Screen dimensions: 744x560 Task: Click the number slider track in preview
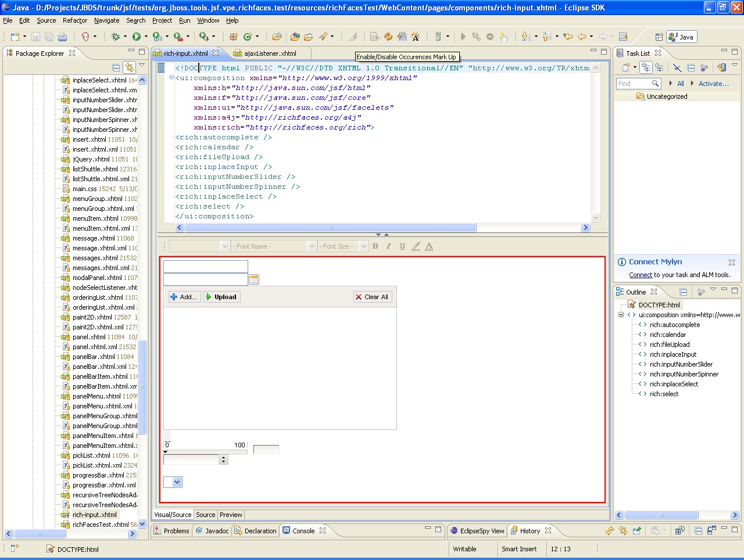point(206,451)
